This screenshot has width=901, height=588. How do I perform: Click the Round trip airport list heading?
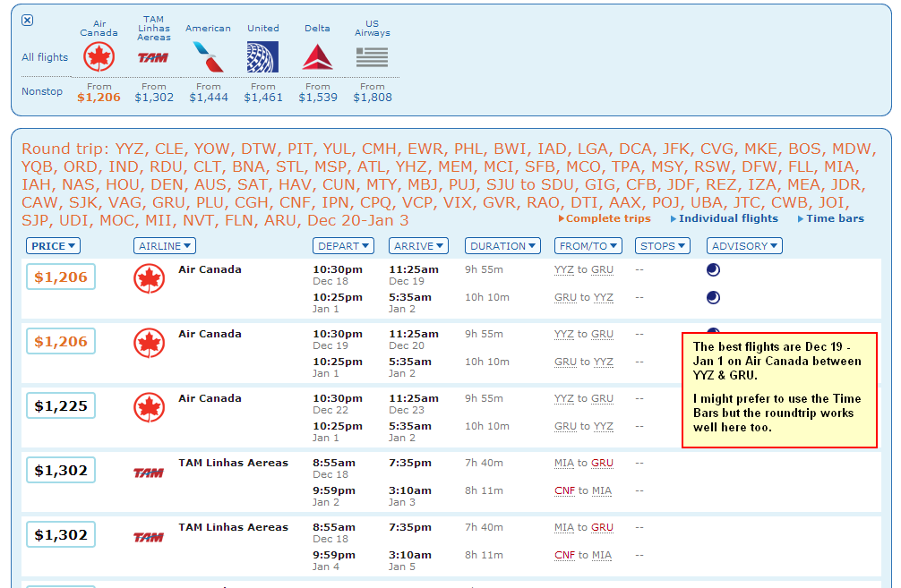tap(449, 184)
